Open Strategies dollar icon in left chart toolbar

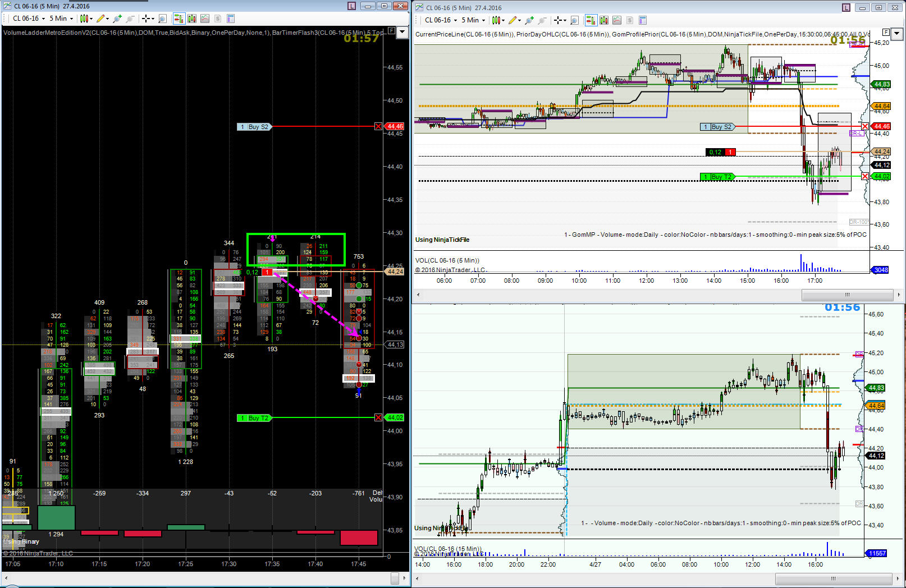click(x=218, y=19)
